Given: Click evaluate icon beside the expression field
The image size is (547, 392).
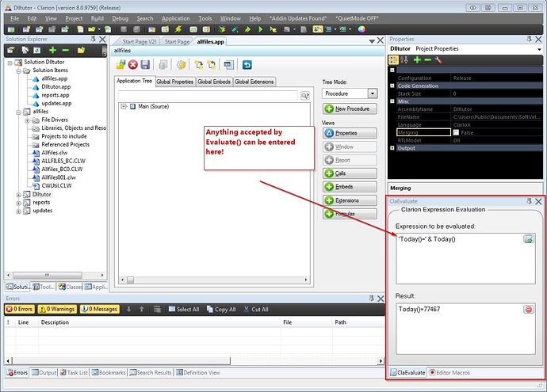Looking at the screenshot, I should [x=529, y=239].
